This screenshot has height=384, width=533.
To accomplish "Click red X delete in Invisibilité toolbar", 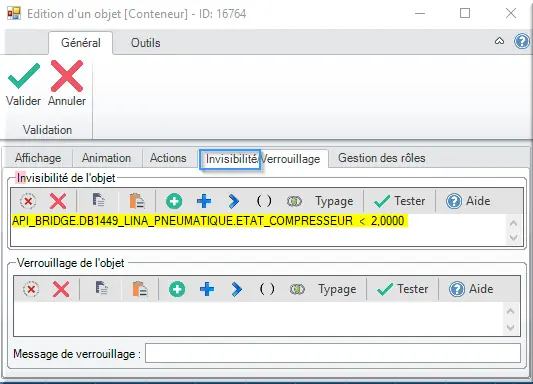I will (x=58, y=201).
